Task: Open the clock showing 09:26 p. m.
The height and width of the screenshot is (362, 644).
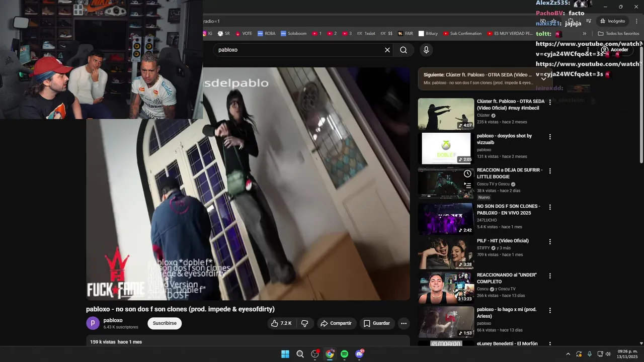Action: coord(627,354)
